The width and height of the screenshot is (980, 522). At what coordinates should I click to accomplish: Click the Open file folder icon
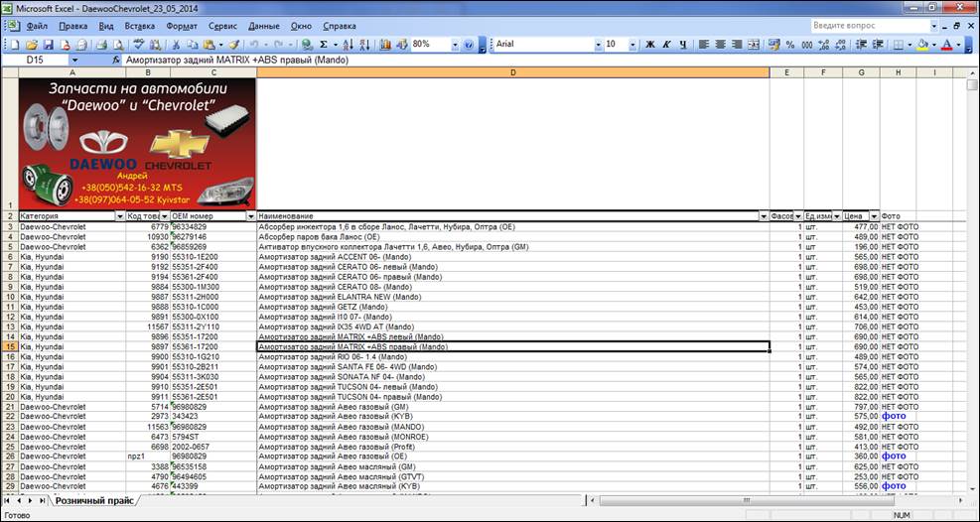pyautogui.click(x=31, y=45)
